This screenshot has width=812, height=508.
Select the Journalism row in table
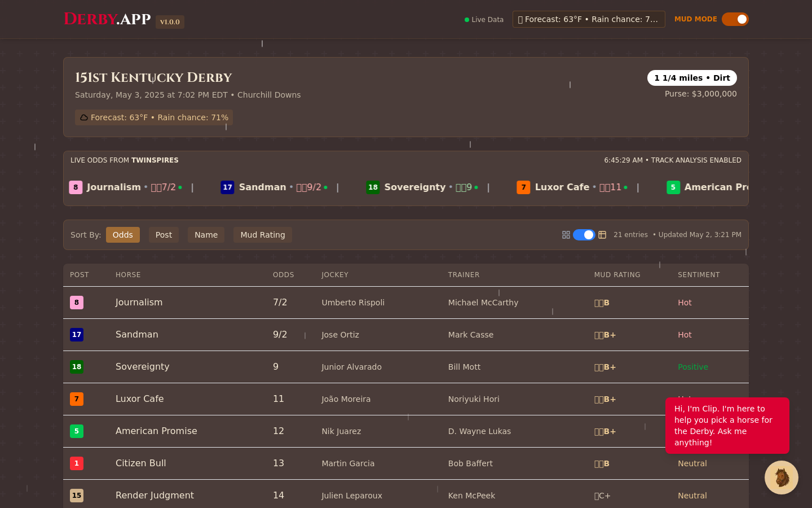point(406,303)
